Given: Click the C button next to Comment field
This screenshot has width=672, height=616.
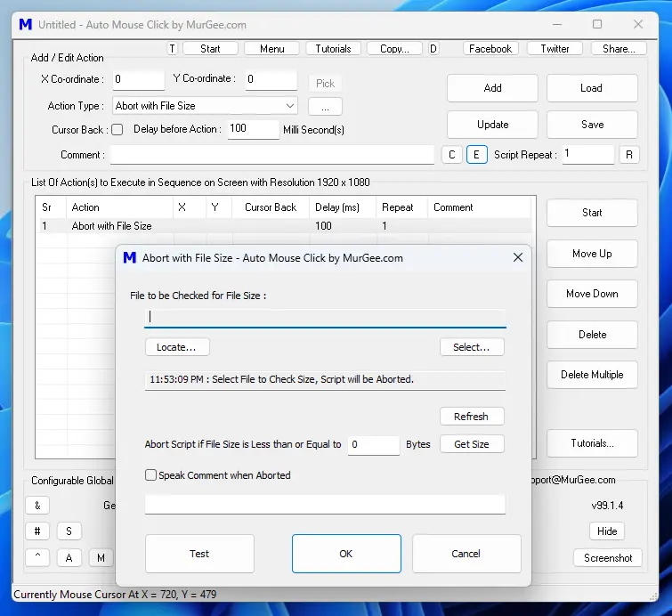Looking at the screenshot, I should [x=452, y=155].
